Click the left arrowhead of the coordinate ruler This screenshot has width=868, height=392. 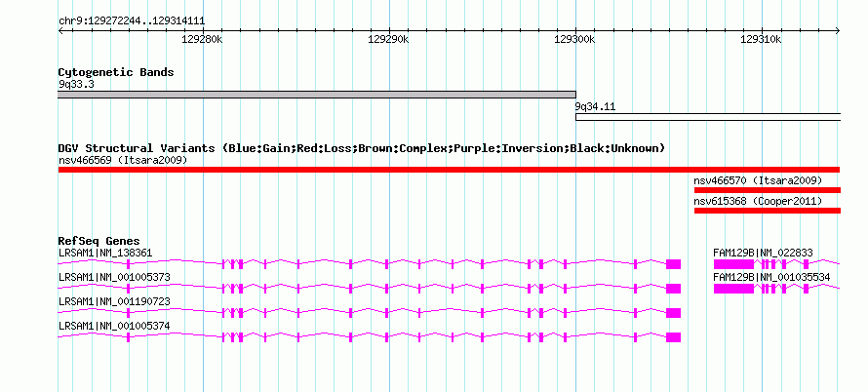(x=60, y=30)
